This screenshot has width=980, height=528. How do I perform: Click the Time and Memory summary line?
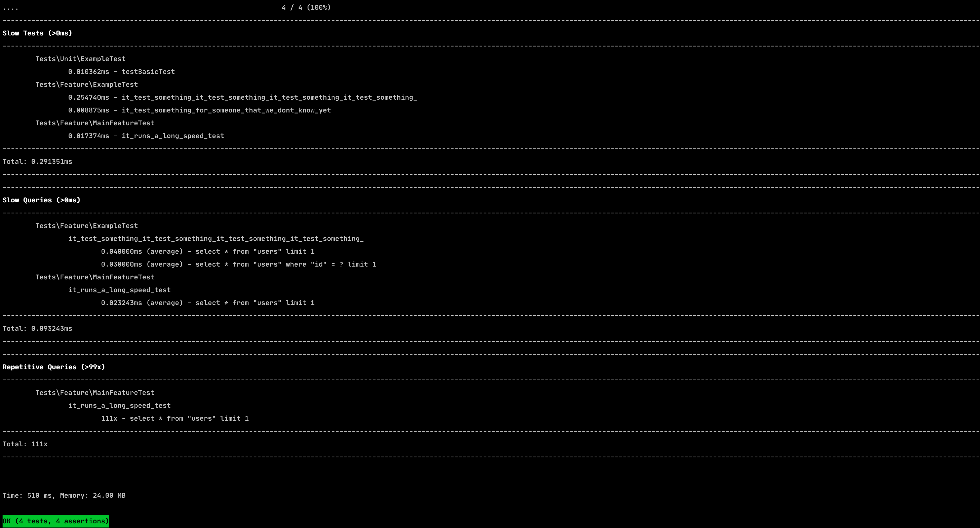pyautogui.click(x=64, y=496)
